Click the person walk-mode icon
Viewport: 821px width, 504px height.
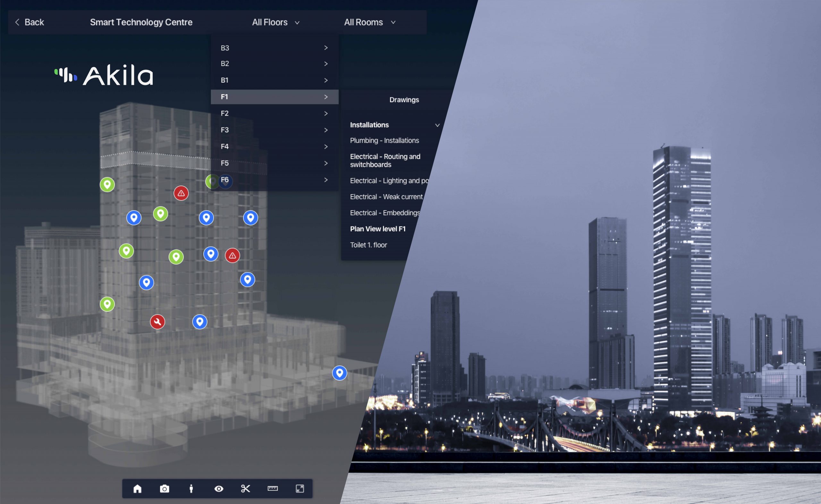(191, 489)
